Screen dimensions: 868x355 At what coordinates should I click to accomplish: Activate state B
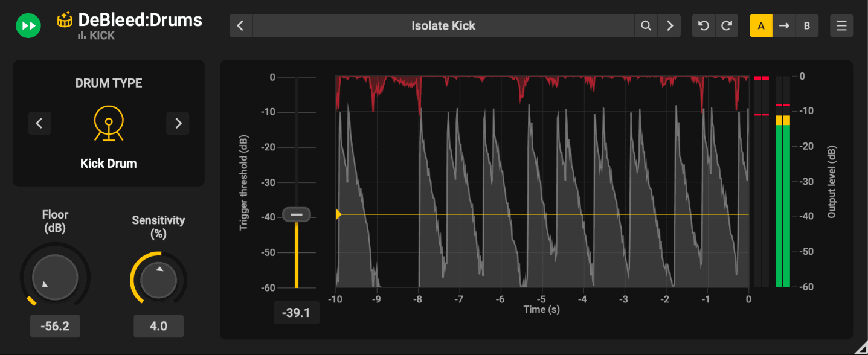click(806, 26)
